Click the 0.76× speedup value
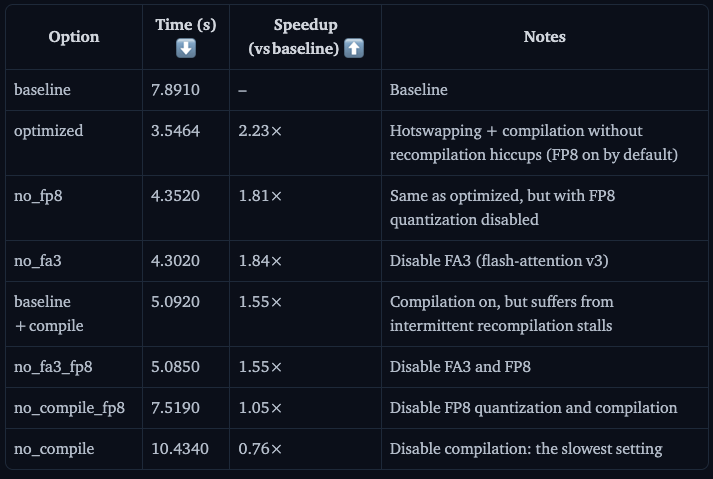 (x=260, y=449)
